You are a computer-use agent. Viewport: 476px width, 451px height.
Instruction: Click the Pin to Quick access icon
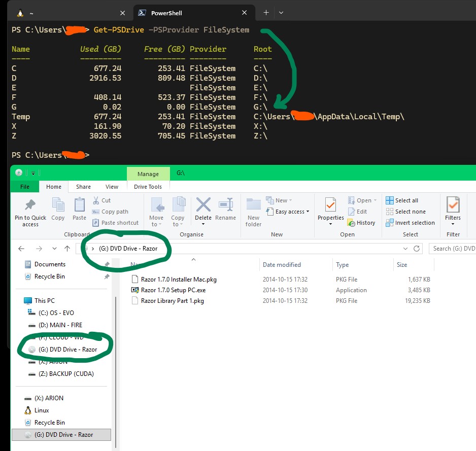(30, 205)
